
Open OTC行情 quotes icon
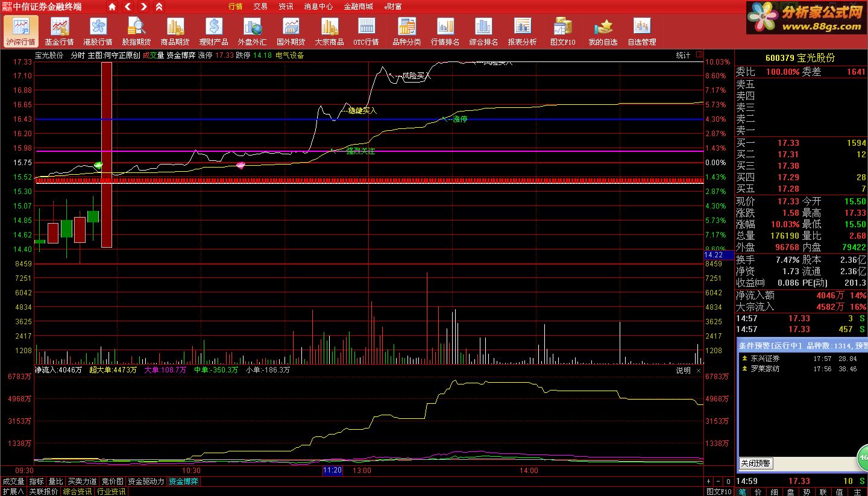tap(366, 31)
